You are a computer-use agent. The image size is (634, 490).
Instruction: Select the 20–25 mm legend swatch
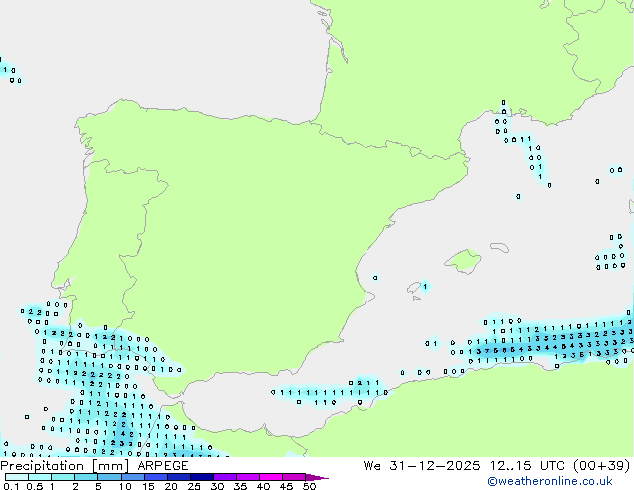tap(178, 477)
